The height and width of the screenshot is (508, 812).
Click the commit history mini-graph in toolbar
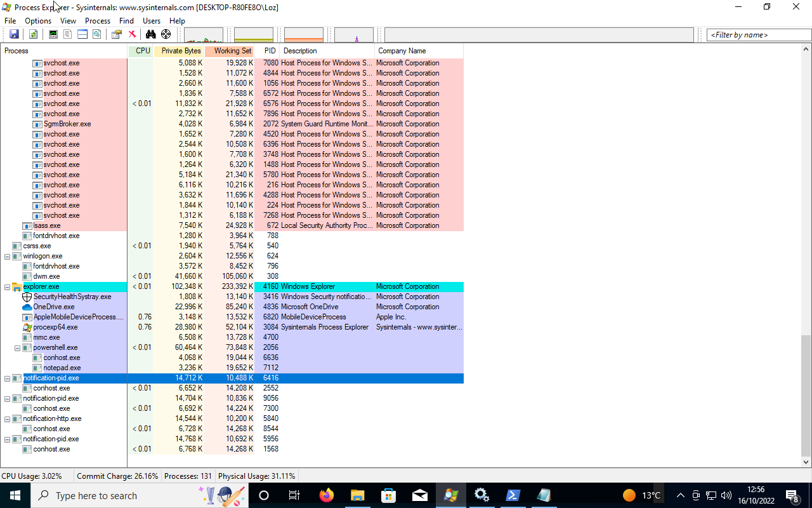252,34
